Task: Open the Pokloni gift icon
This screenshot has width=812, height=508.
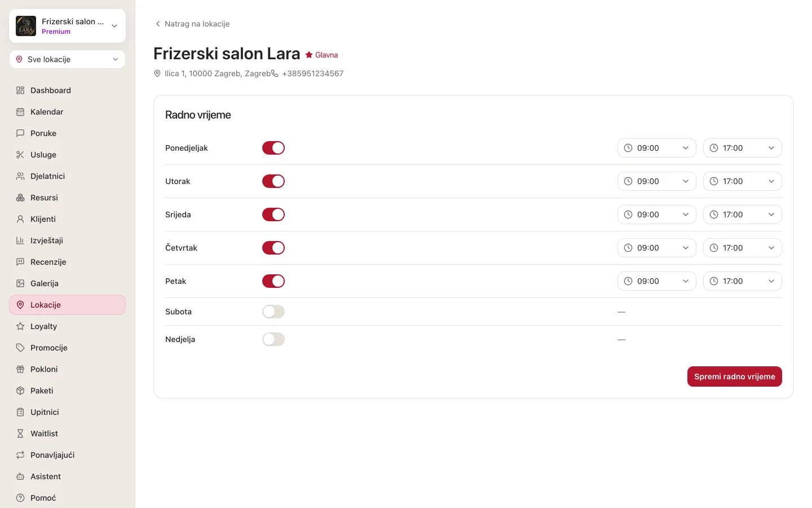Action: coord(20,369)
